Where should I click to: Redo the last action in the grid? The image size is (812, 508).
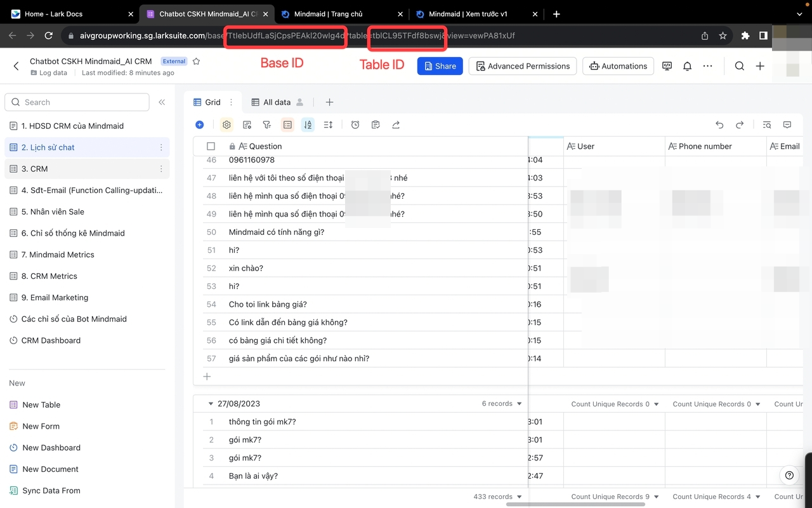tap(740, 125)
